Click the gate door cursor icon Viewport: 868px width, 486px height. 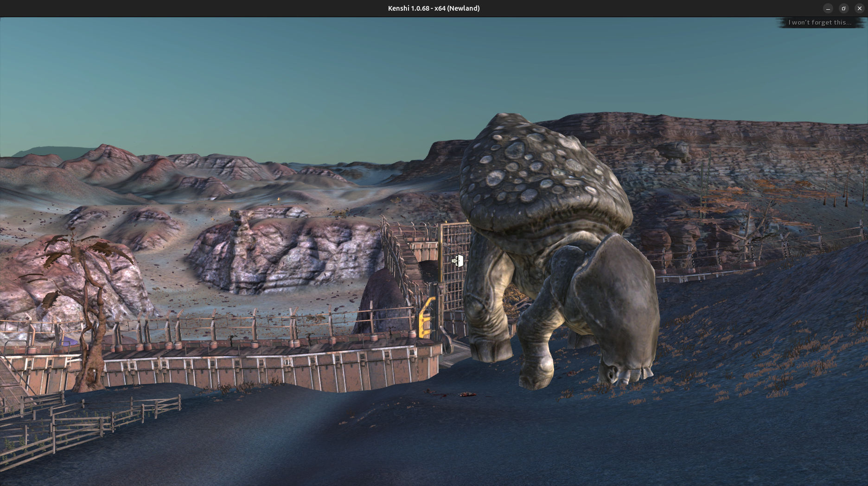click(x=458, y=261)
